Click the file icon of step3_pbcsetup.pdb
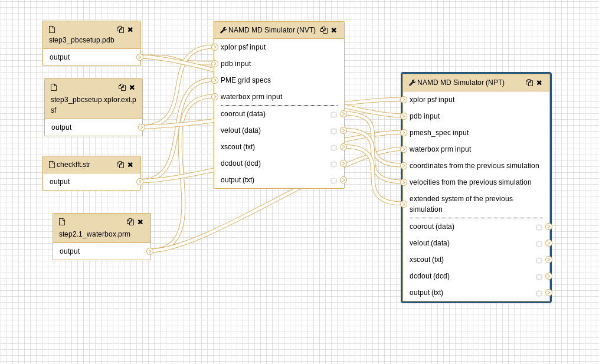 pos(52,29)
